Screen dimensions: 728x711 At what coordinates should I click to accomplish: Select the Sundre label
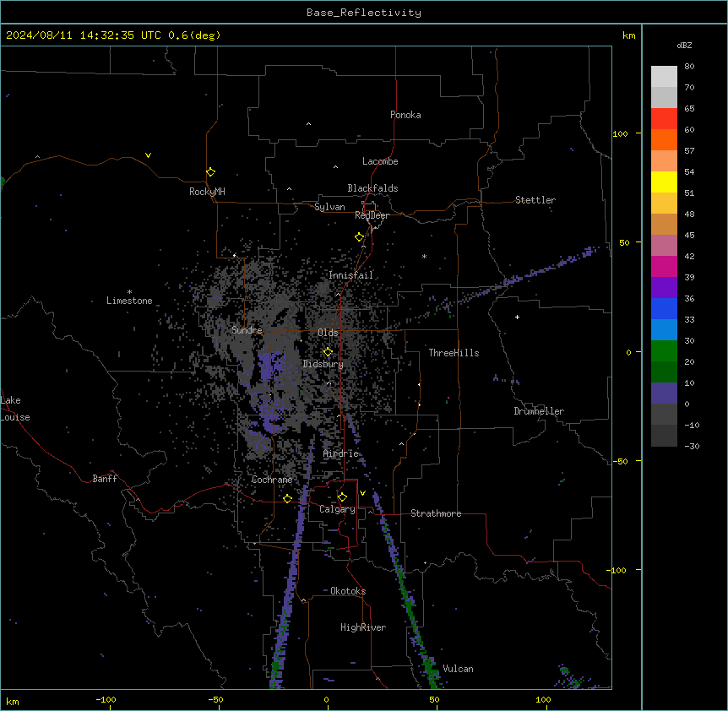(x=247, y=330)
